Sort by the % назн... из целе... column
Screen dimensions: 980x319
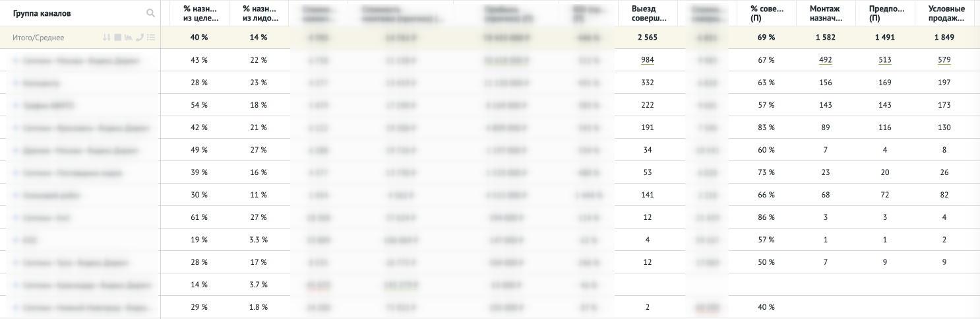pyautogui.click(x=199, y=13)
